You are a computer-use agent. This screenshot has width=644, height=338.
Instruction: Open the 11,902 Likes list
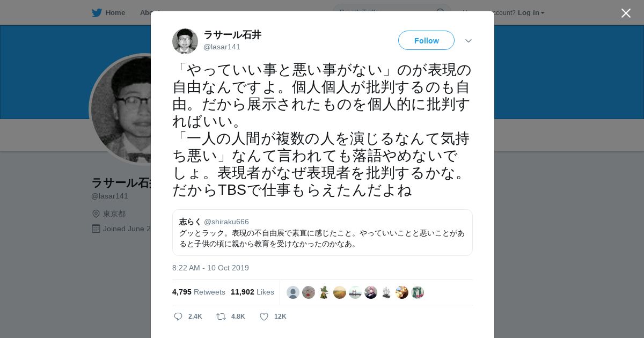click(x=252, y=292)
